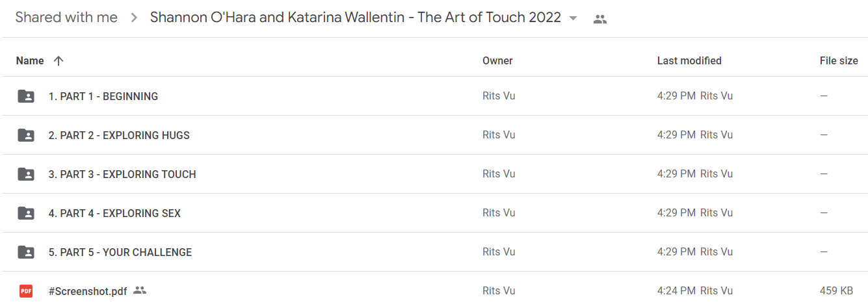Click the shared people icon next to folder title
This screenshot has width=868, height=308.
point(600,19)
